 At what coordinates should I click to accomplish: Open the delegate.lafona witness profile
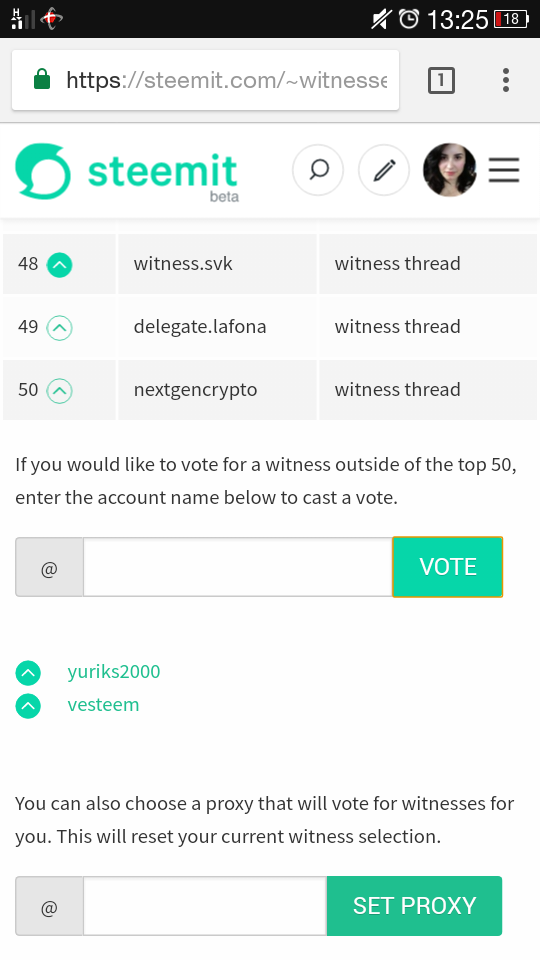coord(200,326)
